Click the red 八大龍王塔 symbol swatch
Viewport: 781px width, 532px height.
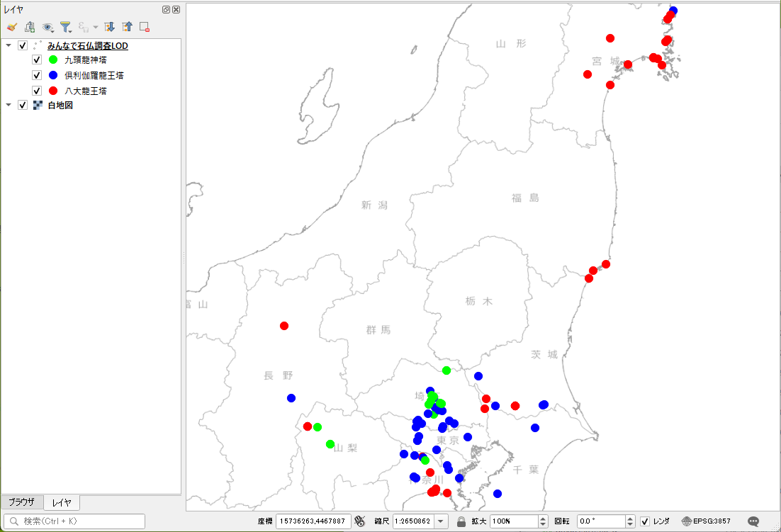tap(53, 91)
